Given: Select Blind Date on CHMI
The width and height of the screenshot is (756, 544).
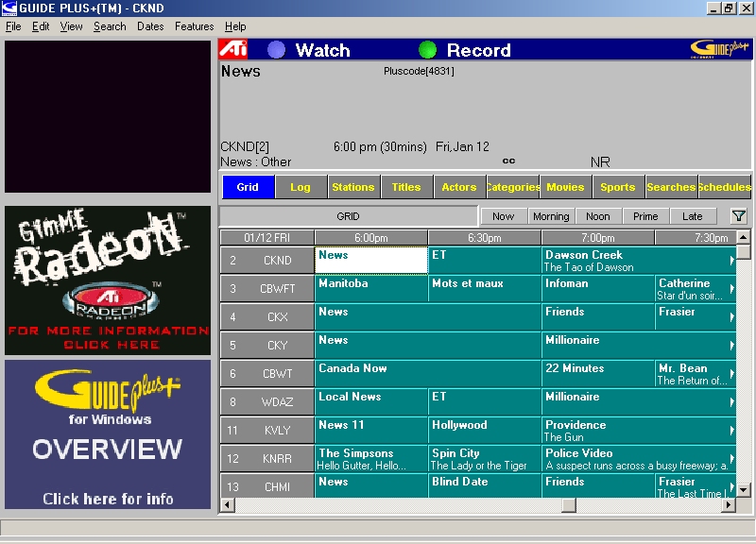Looking at the screenshot, I should [x=485, y=485].
